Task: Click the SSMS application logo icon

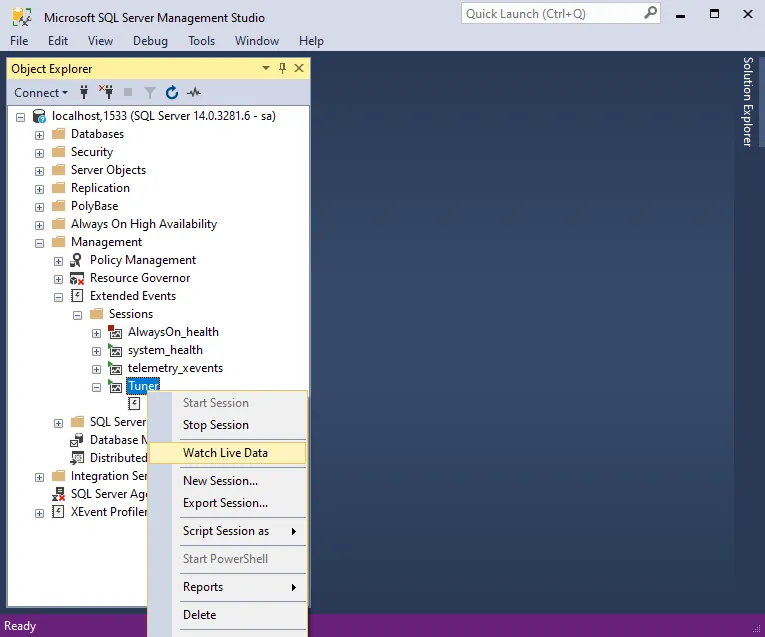Action: 21,18
